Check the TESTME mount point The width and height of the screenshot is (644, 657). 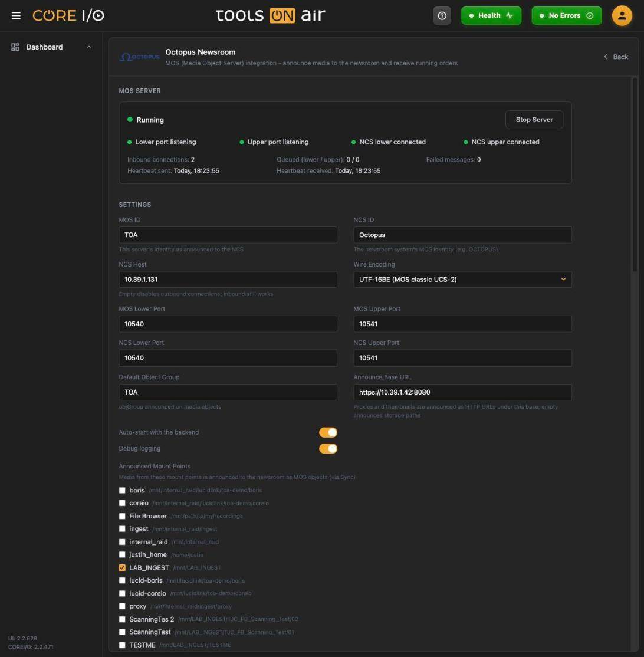pos(122,645)
